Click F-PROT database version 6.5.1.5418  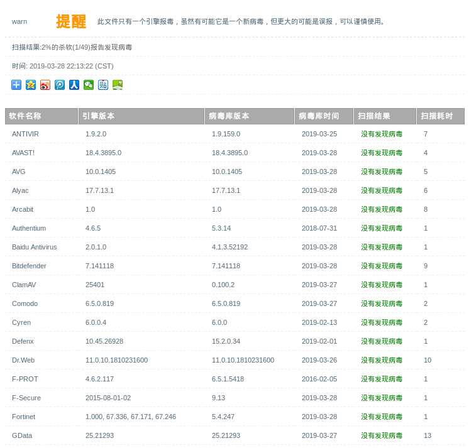coord(228,378)
